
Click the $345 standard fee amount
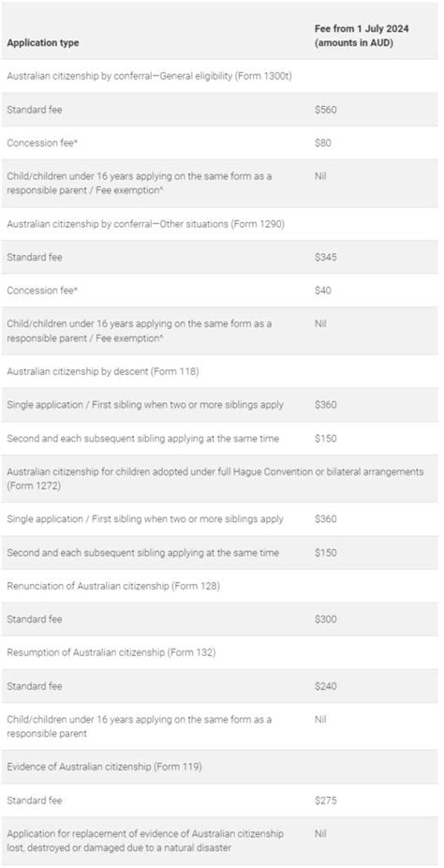point(325,258)
